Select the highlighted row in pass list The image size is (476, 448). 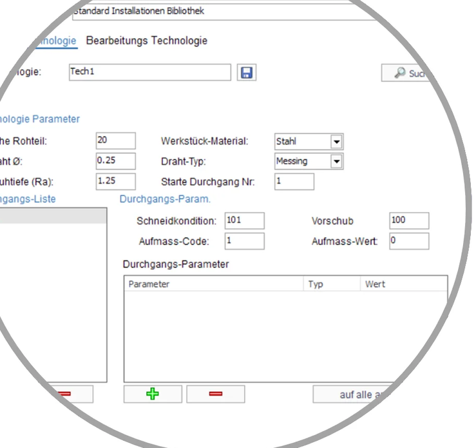[53, 216]
